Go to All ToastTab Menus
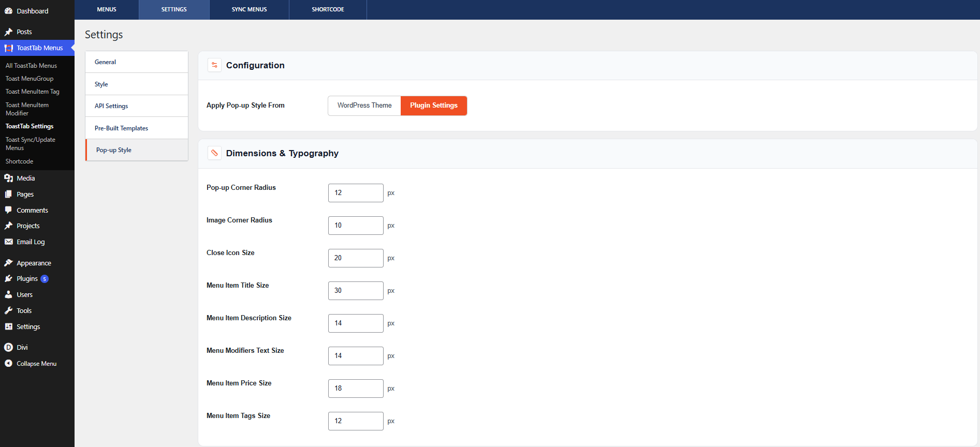 [31, 66]
